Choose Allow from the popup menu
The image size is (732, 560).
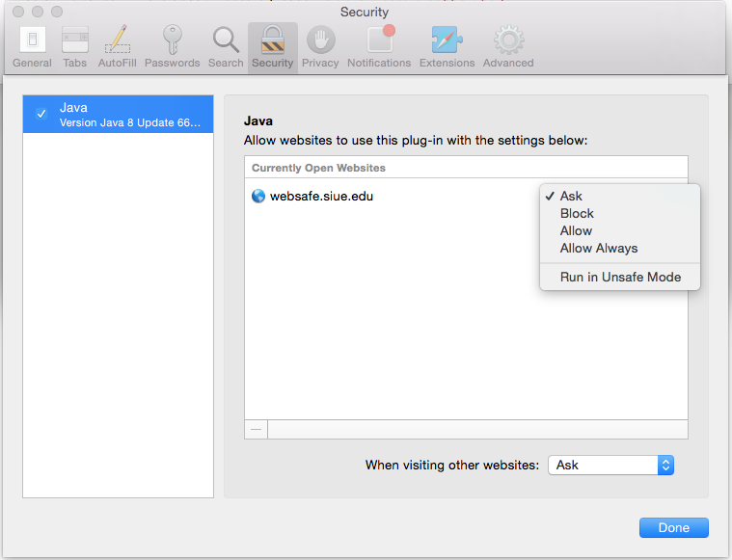click(576, 230)
